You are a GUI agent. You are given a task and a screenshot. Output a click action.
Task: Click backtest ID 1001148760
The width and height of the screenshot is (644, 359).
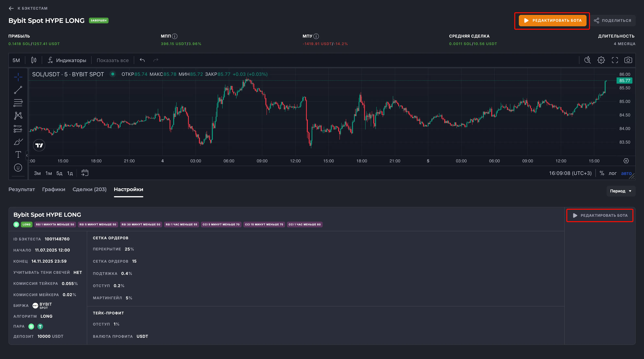57,239
